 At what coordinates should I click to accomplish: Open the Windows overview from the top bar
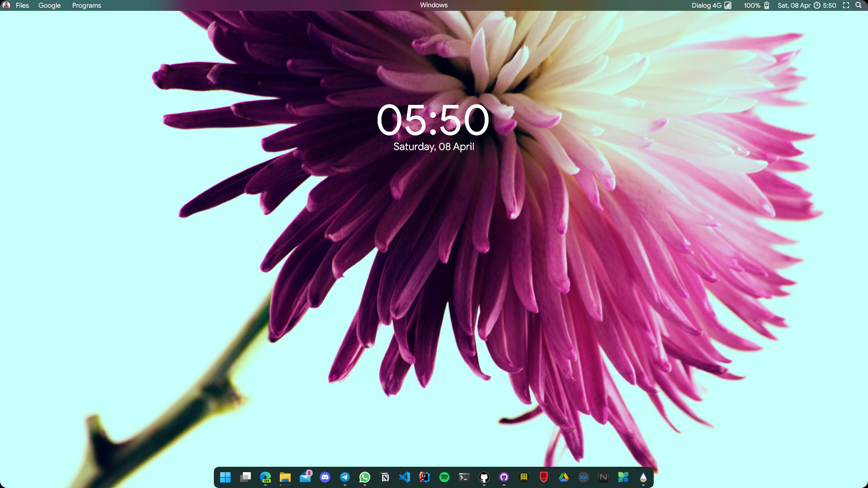pyautogui.click(x=434, y=5)
